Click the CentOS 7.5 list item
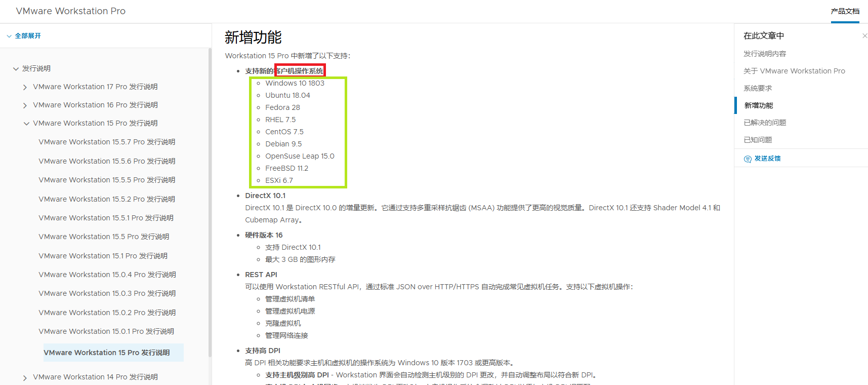Image resolution: width=868 pixels, height=385 pixels. point(284,132)
